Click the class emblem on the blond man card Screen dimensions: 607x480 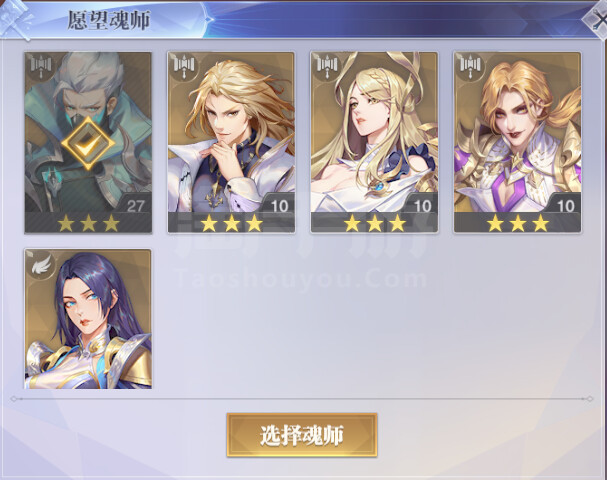coord(183,65)
